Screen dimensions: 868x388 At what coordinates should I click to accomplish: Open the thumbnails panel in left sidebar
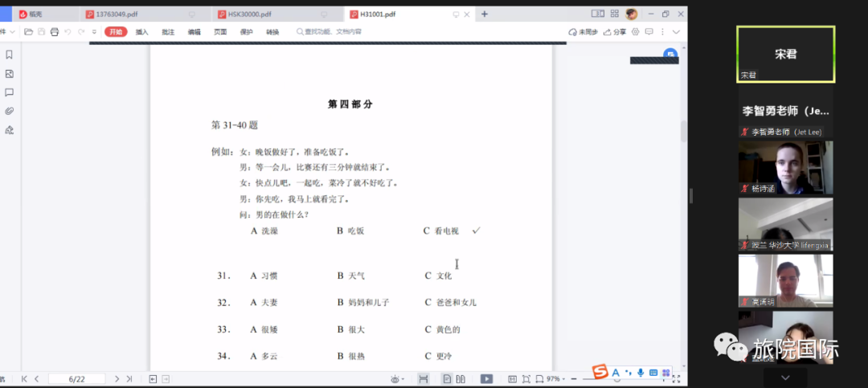pyautogui.click(x=9, y=74)
